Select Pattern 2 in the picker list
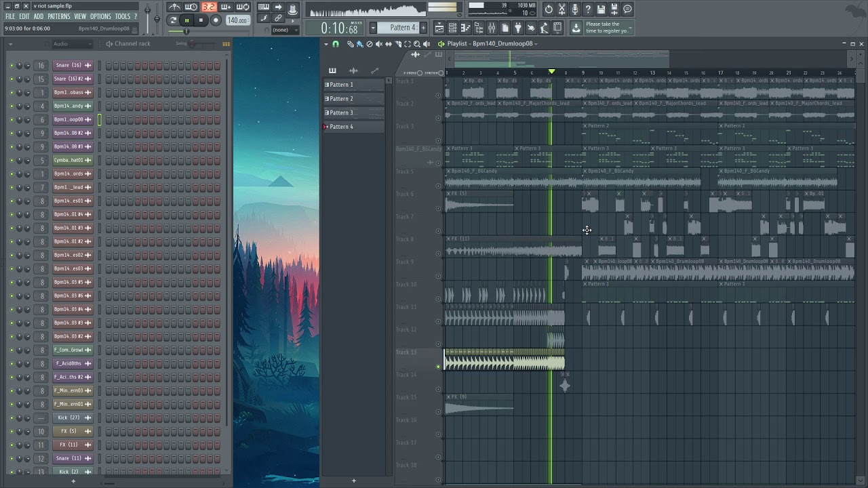The image size is (868, 488). click(x=354, y=99)
